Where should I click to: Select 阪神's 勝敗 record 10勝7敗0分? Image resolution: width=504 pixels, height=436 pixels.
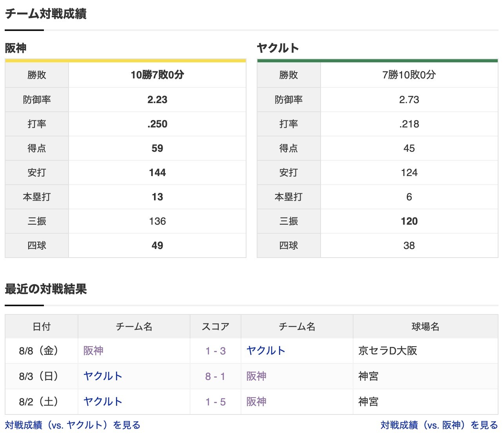tap(157, 75)
